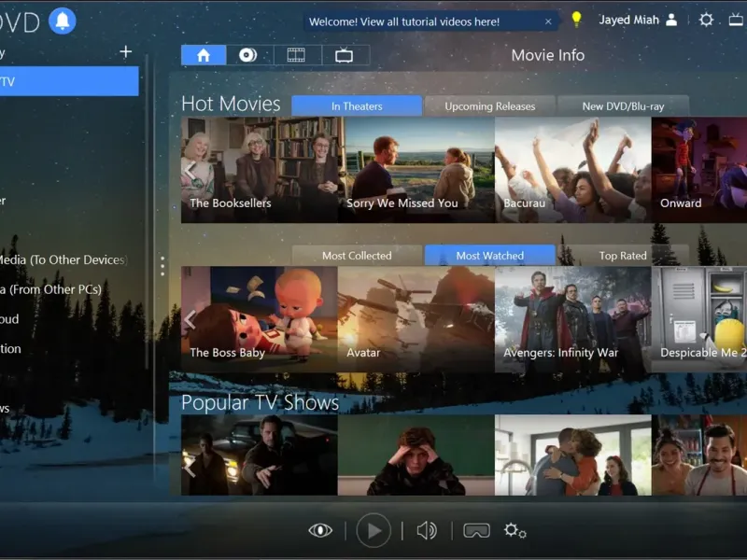Click the three-dot sidebar handle
Screen dimensions: 747x560
click(x=162, y=266)
